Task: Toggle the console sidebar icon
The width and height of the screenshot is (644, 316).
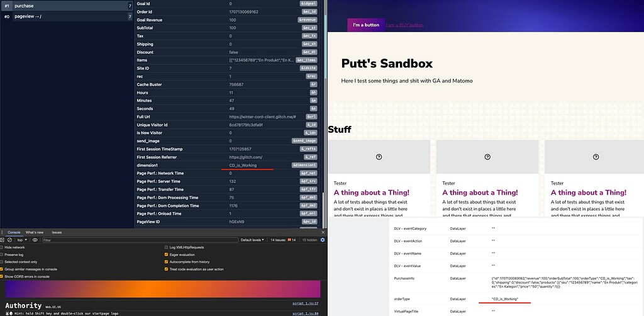Action: [3, 240]
